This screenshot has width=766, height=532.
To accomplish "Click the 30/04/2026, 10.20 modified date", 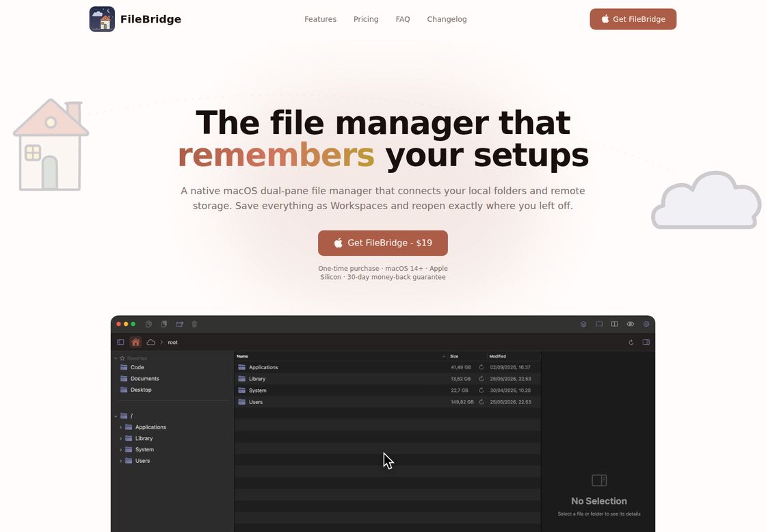I will click(510, 390).
